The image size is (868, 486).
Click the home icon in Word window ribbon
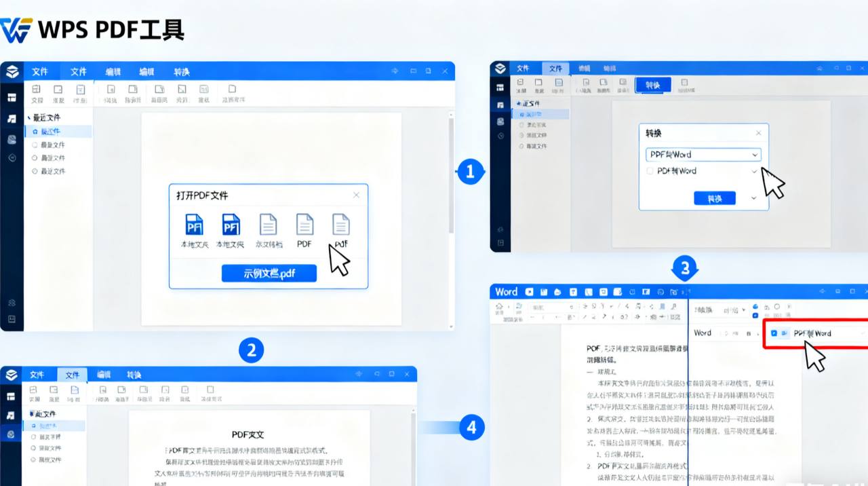499,307
